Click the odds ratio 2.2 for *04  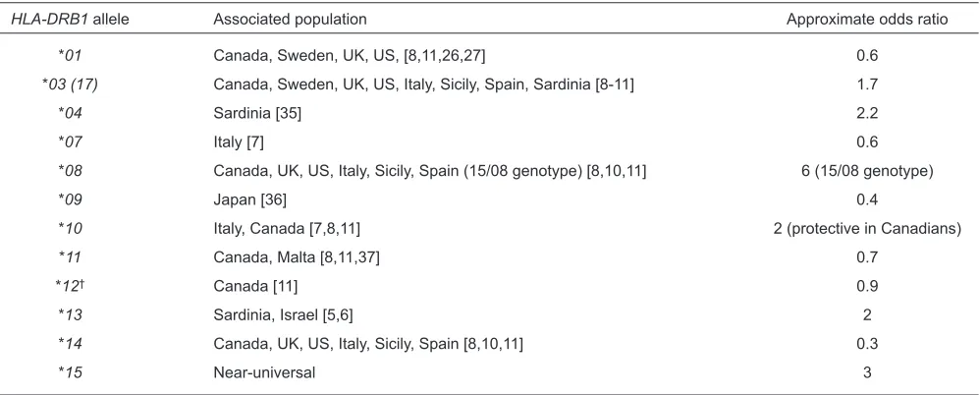[867, 114]
